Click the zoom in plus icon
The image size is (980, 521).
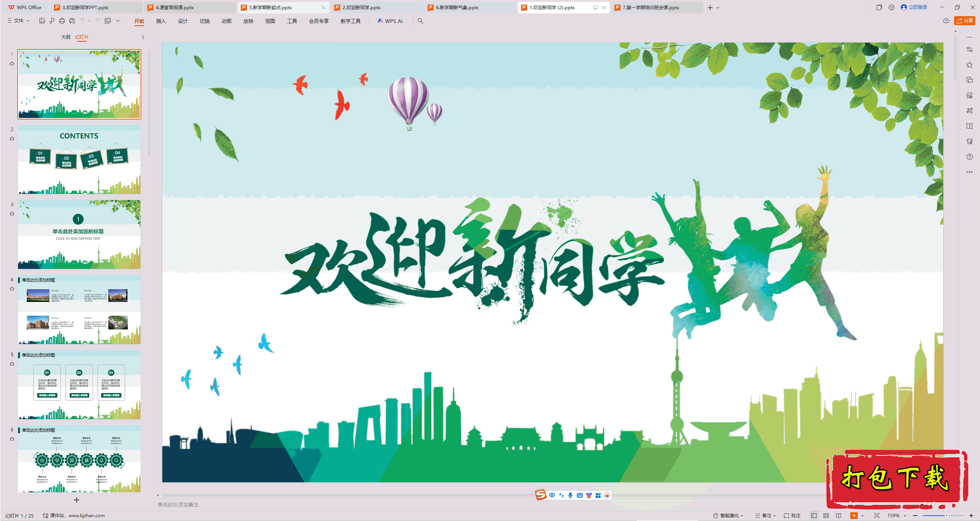tap(971, 516)
